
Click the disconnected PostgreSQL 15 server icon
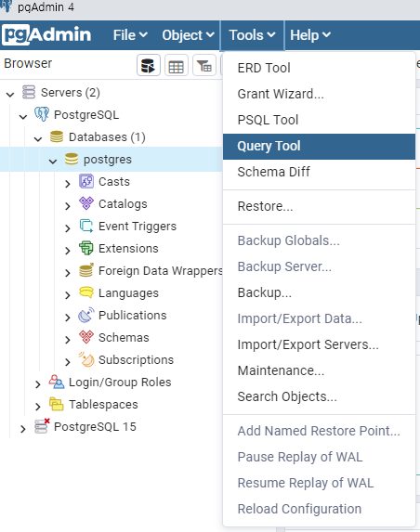[42, 426]
